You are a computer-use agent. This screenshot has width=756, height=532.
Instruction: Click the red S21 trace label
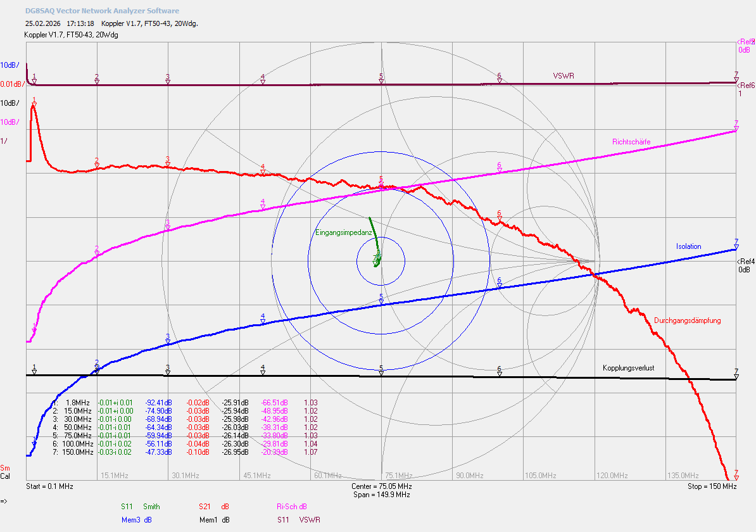click(205, 507)
